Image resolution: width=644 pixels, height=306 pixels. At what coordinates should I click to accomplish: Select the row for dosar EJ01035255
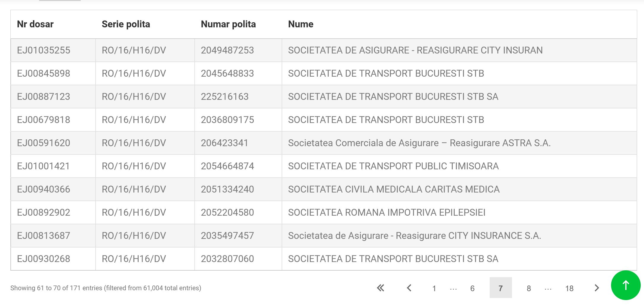tap(44, 50)
